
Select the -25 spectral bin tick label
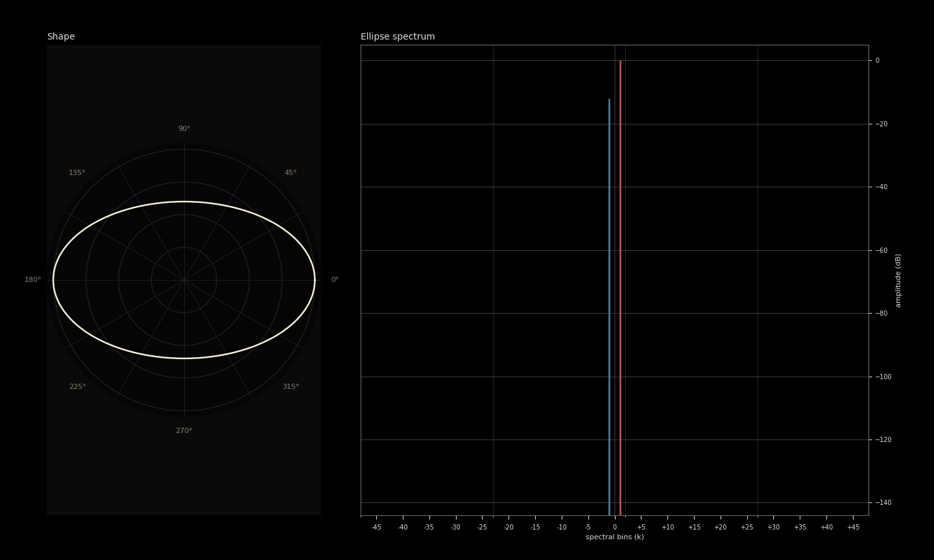[482, 528]
